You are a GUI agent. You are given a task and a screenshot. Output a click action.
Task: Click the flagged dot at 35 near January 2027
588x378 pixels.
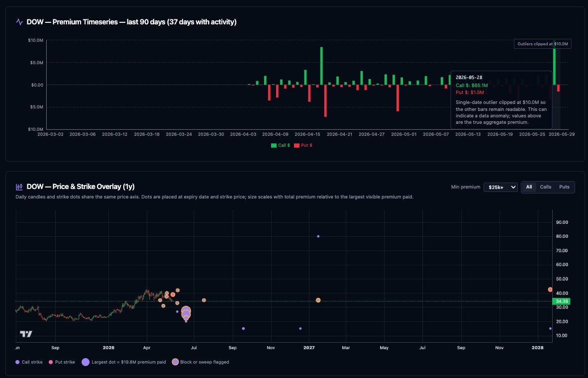[x=318, y=300]
